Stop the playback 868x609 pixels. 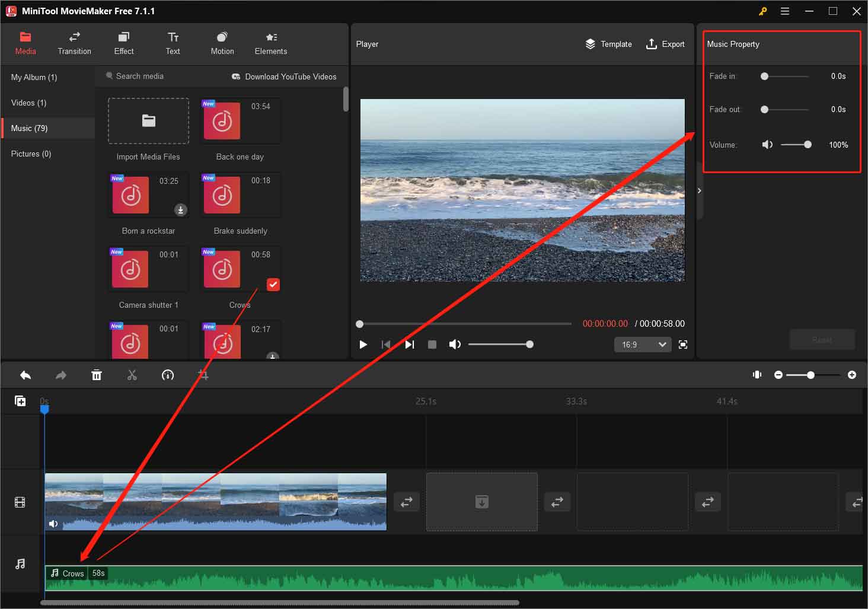[432, 345]
